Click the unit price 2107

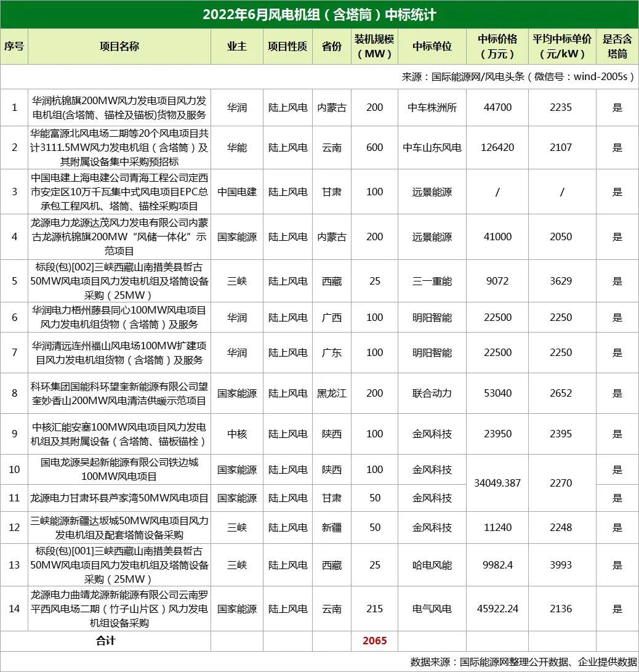tap(561, 147)
